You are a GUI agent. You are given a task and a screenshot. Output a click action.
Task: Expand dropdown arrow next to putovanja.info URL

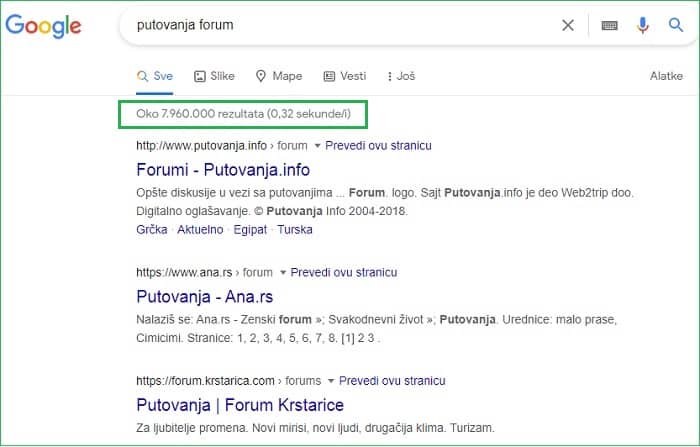317,146
